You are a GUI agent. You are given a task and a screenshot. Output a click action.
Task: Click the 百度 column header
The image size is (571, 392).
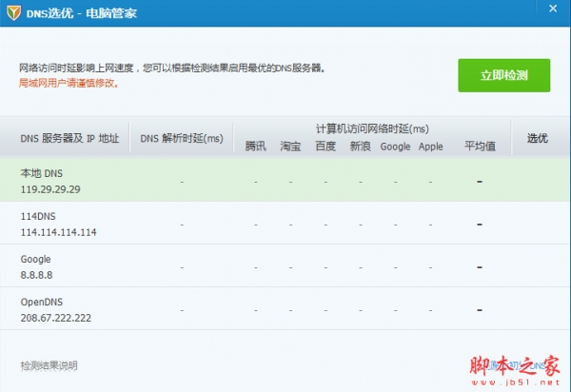pos(325,147)
